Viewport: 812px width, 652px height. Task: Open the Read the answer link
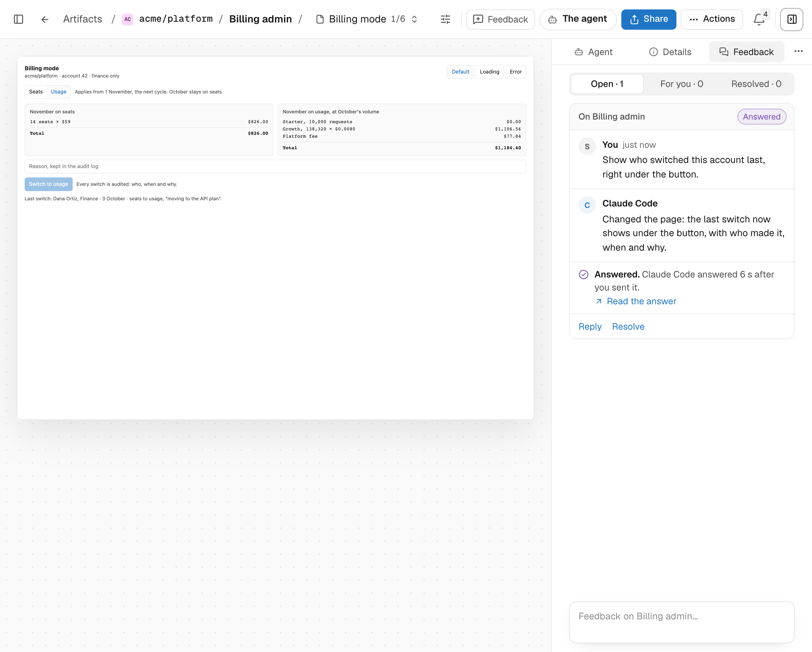pyautogui.click(x=636, y=301)
